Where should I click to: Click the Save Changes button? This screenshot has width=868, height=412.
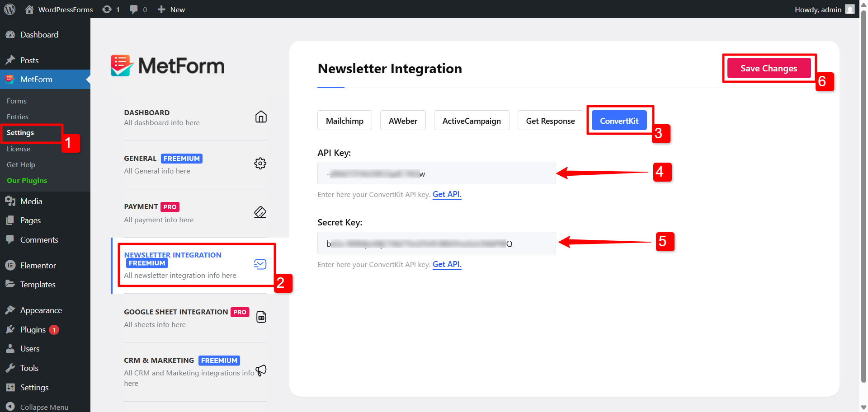(x=769, y=68)
